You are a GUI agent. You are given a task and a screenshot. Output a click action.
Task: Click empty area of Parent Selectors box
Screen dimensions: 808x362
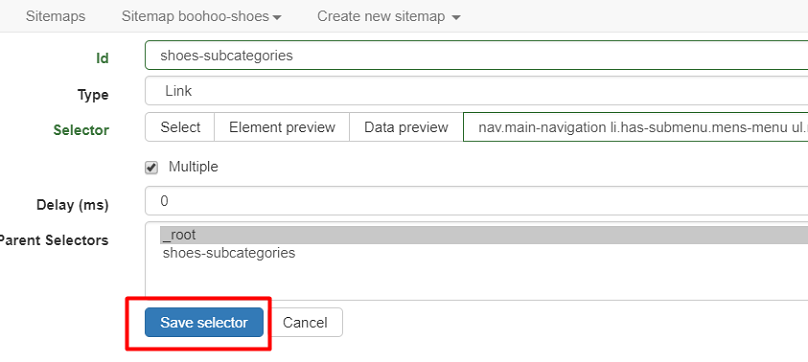[x=476, y=280]
